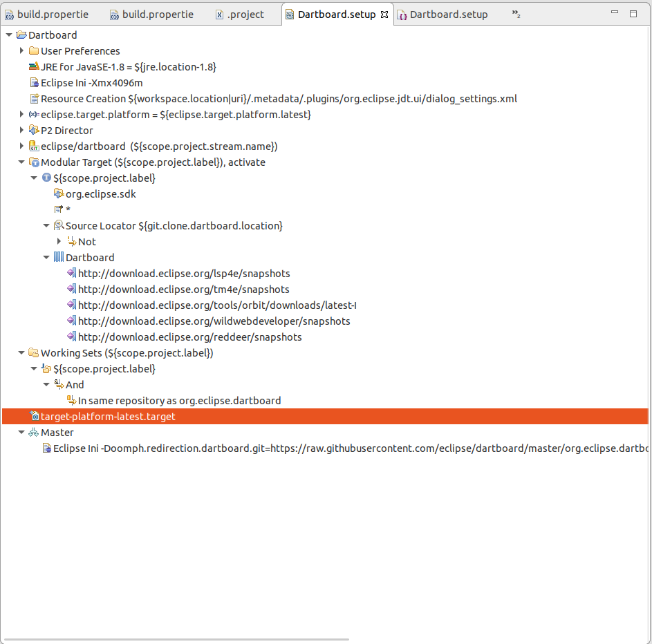Collapse the Dartboard repository list node
Image resolution: width=652 pixels, height=644 pixels.
point(46,257)
